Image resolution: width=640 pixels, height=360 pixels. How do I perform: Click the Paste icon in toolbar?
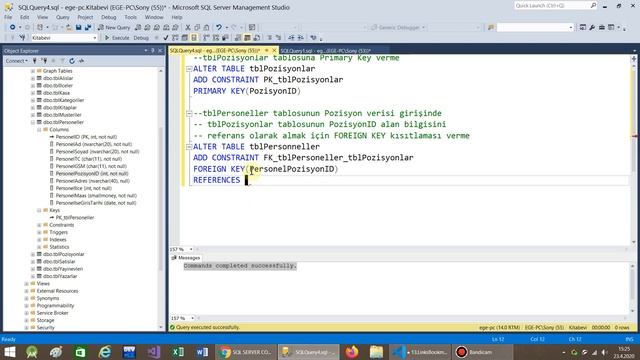click(207, 27)
